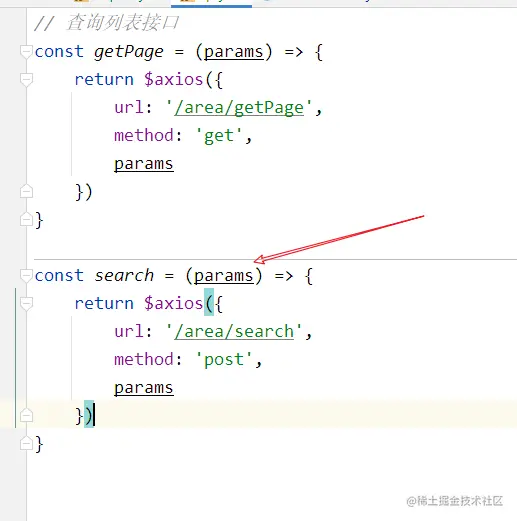
Task: Click the url key above '/area/search'
Action: point(128,331)
